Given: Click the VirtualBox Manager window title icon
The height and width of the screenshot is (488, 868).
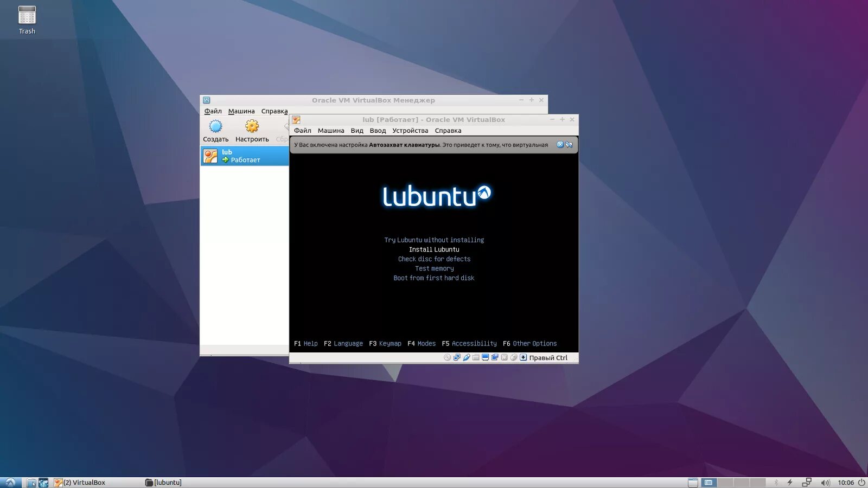Looking at the screenshot, I should click(206, 100).
